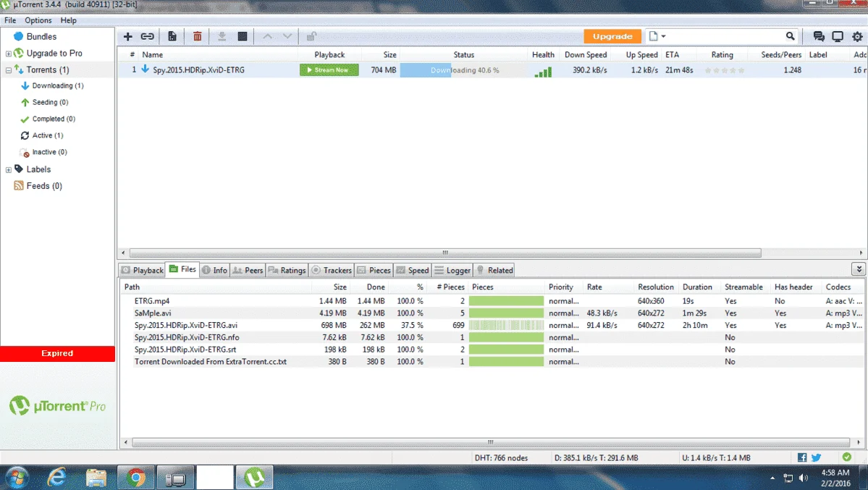Open the File menu
The width and height of the screenshot is (868, 490).
(10, 20)
